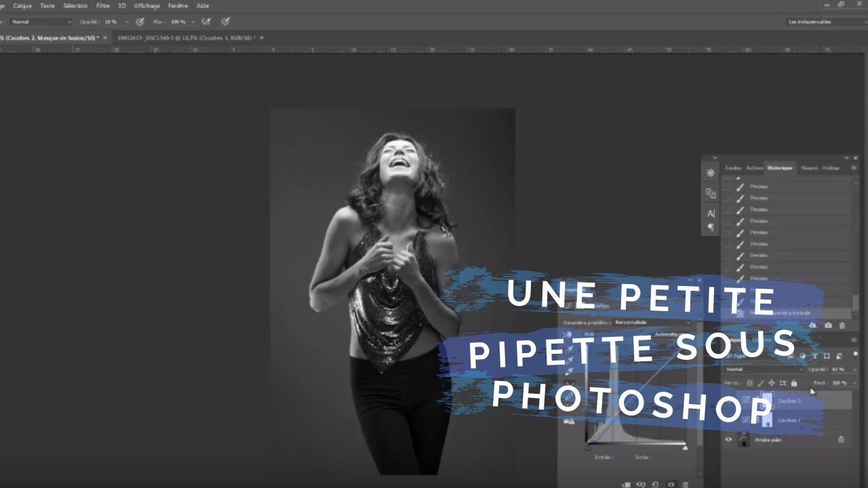Filter layers by shape icon
This screenshot has width=868, height=488.
(827, 356)
